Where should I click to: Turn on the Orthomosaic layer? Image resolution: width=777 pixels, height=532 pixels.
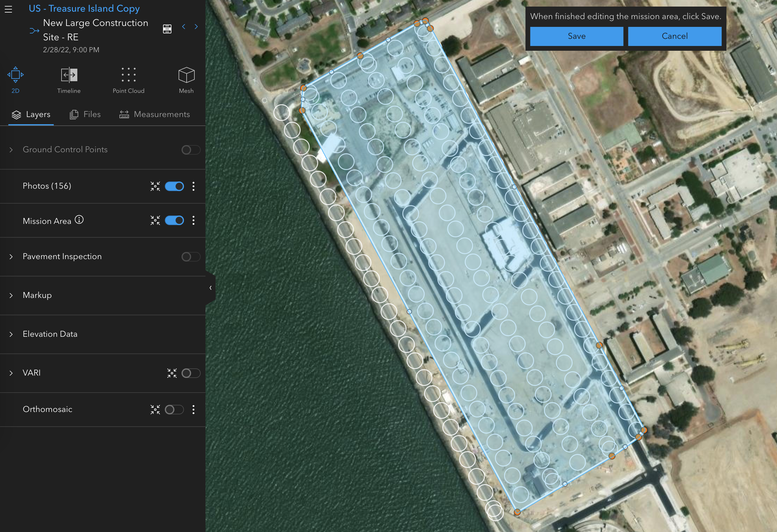174,409
